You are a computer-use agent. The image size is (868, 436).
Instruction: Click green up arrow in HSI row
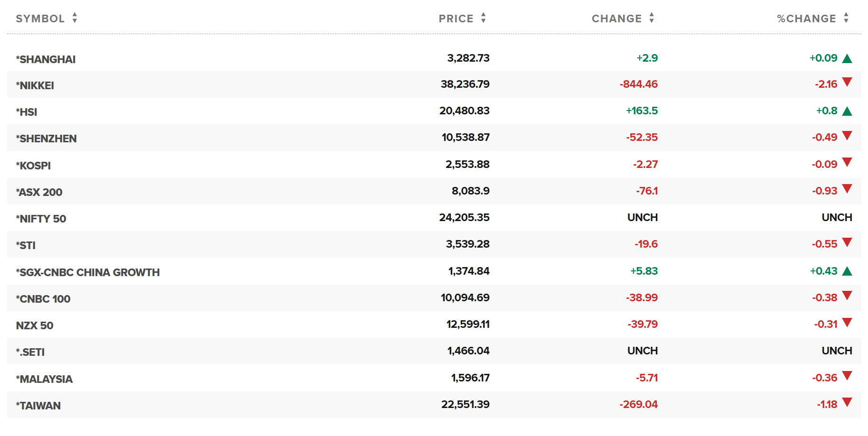[847, 111]
